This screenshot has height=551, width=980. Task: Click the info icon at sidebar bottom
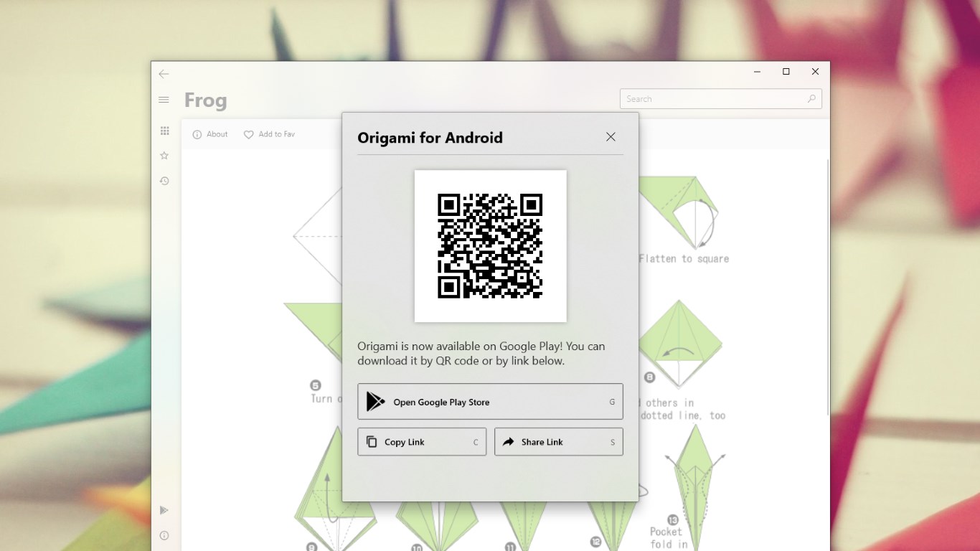coord(164,535)
